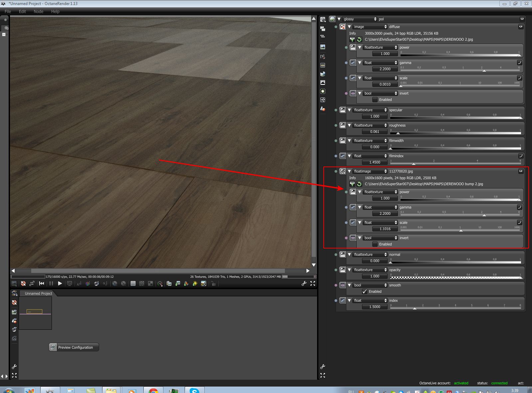Screen dimensions: 532x393
Task: Click the Preview Configuration node button
Action: coord(74,347)
